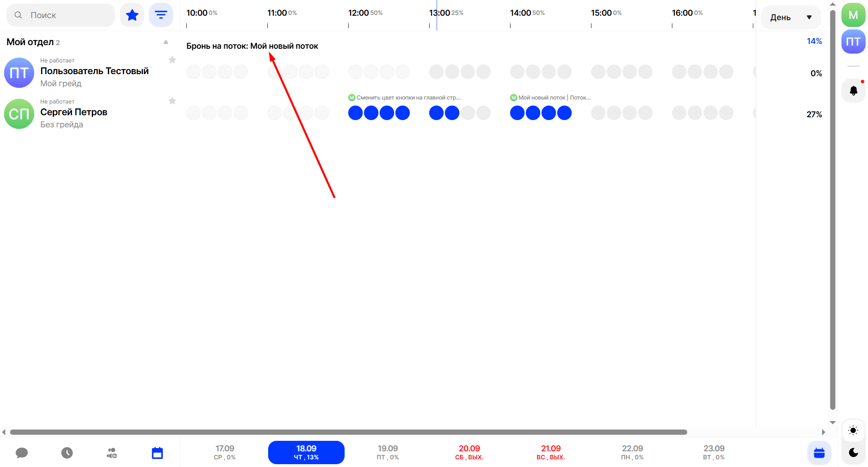Open the chat messages icon
The width and height of the screenshot is (868, 467).
click(22, 453)
